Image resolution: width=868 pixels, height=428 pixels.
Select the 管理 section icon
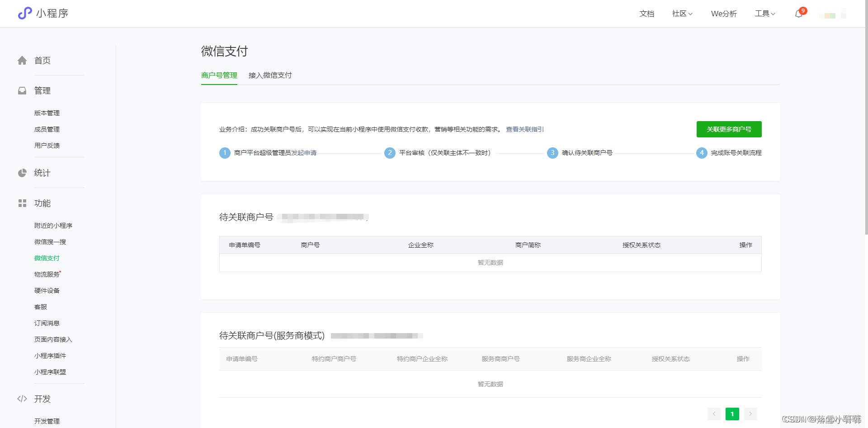[22, 90]
